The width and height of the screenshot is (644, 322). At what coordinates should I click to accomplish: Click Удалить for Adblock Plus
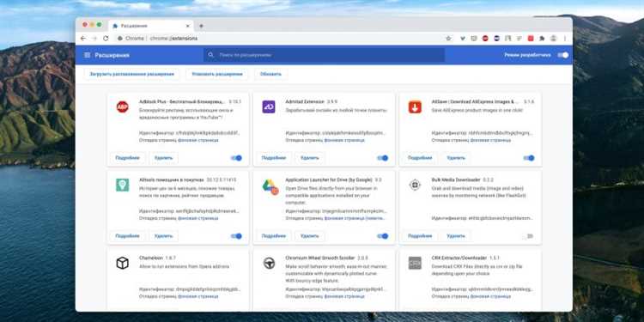coord(163,158)
